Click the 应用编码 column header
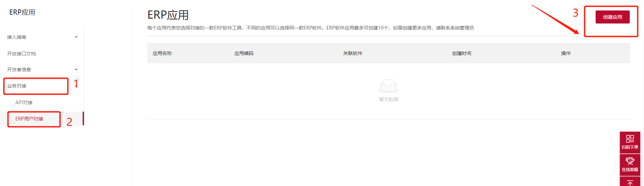This screenshot has width=644, height=186. pos(244,53)
